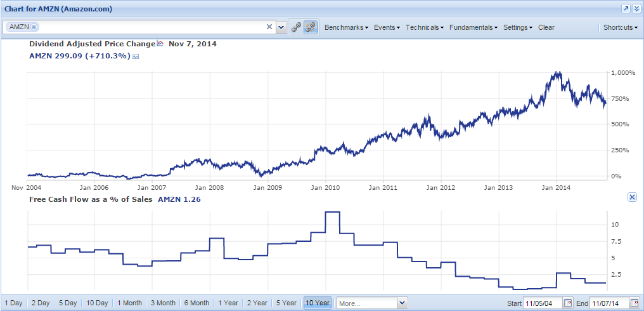This screenshot has height=311, width=644.
Task: Click the Free Cash Flow as a % of Sales title
Action: 91,199
